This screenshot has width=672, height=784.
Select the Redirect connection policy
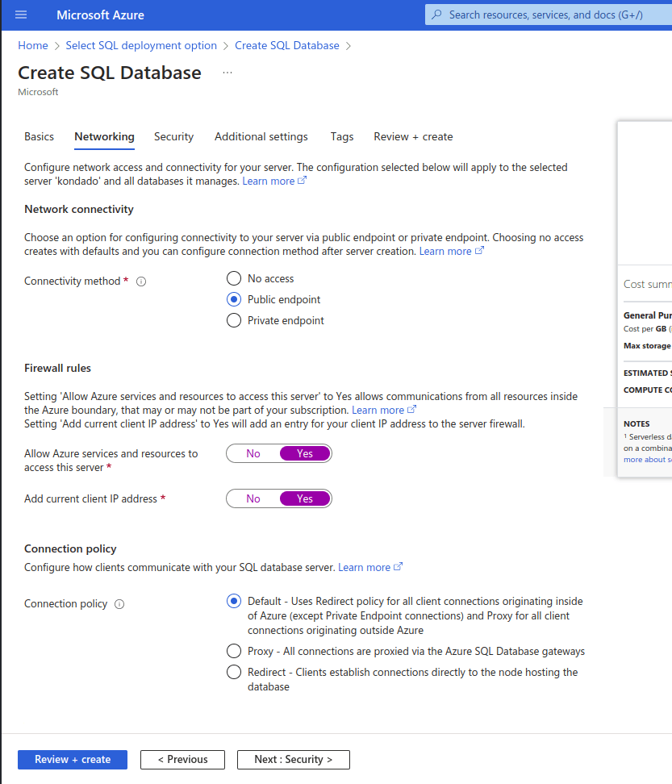[233, 672]
